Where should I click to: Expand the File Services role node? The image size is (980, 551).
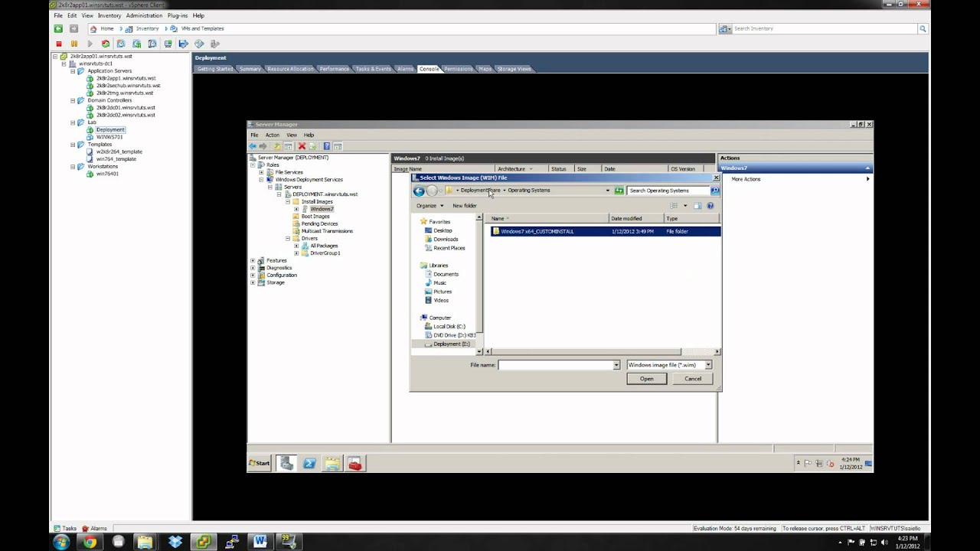tap(261, 172)
